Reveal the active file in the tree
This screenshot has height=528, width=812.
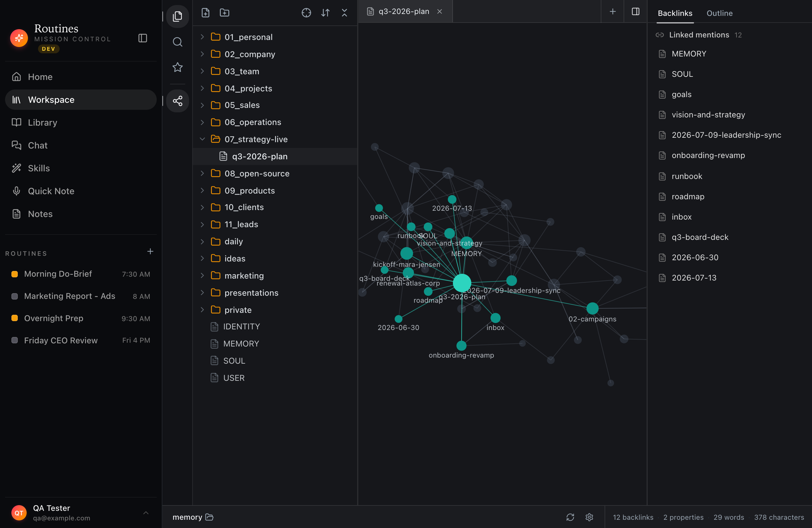(x=306, y=13)
